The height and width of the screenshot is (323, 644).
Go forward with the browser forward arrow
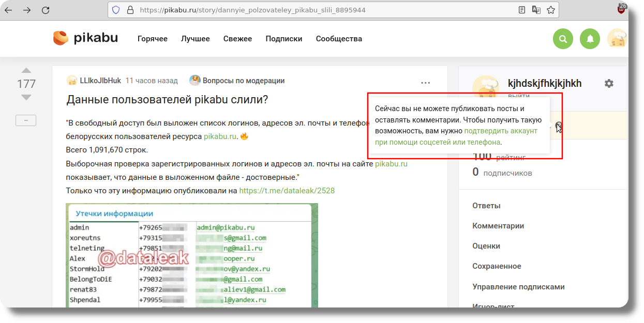click(x=27, y=10)
